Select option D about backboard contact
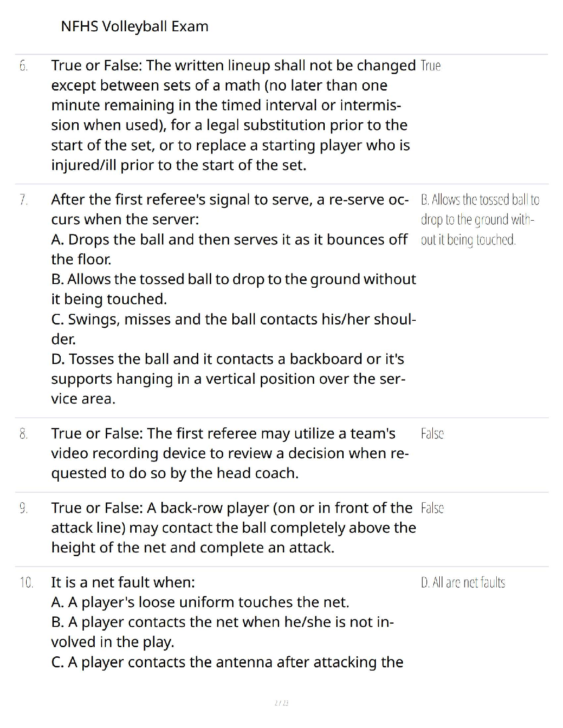The width and height of the screenshot is (563, 728). click(228, 379)
